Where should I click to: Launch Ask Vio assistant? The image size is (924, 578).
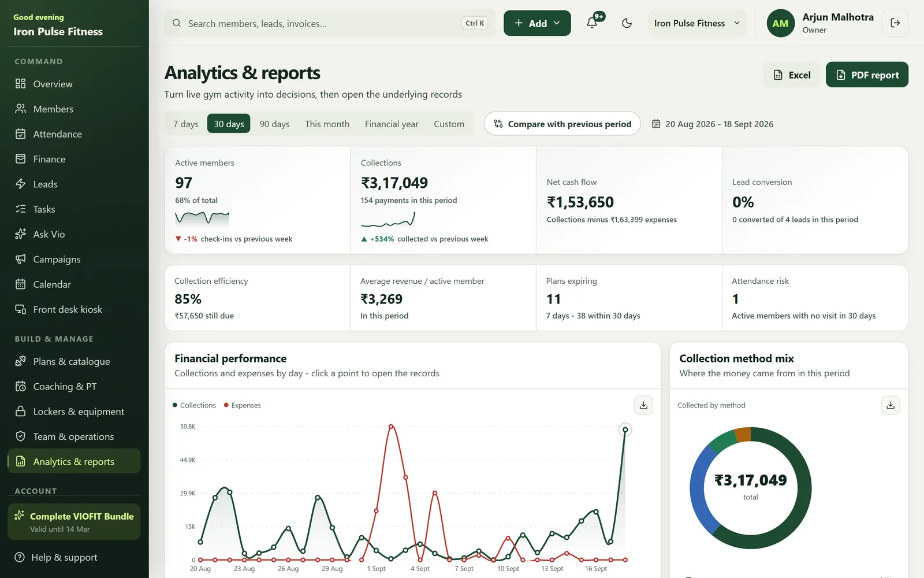tap(74, 234)
